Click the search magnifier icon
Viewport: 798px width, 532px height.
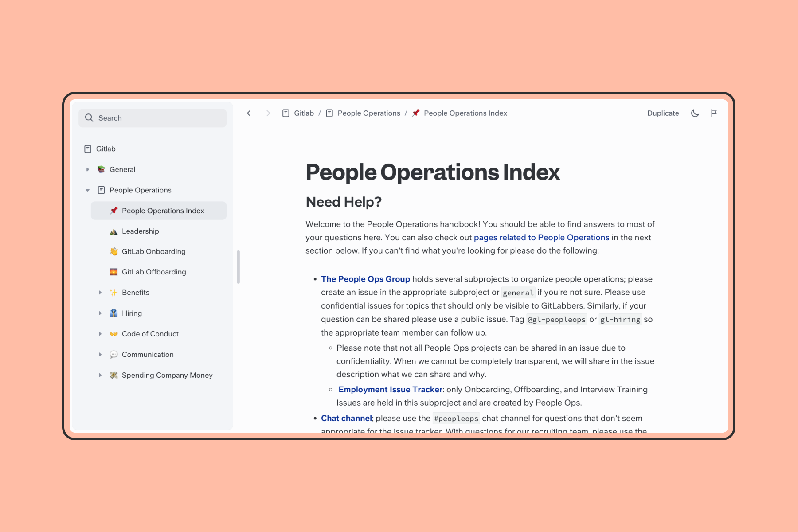(89, 118)
